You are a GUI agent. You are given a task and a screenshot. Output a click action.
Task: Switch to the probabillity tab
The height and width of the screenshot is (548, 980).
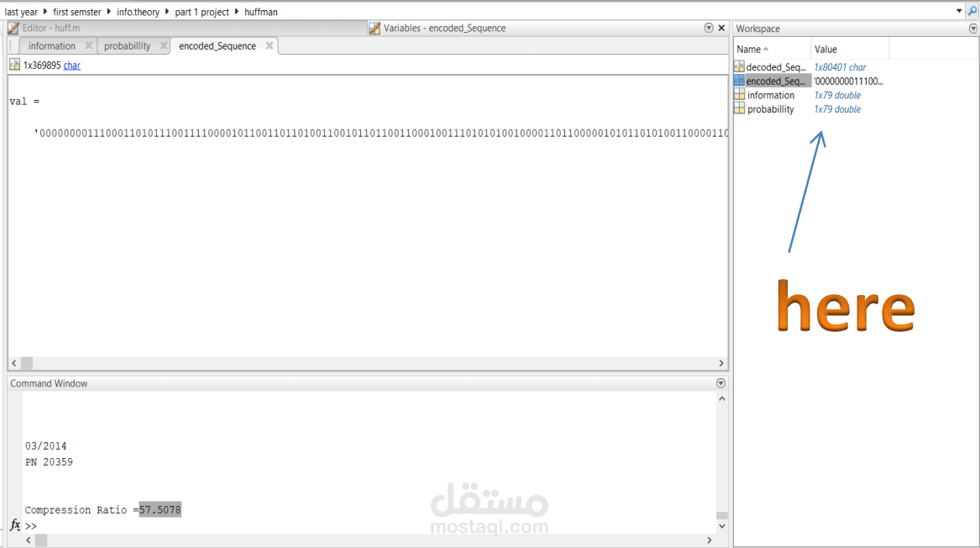[x=128, y=46]
